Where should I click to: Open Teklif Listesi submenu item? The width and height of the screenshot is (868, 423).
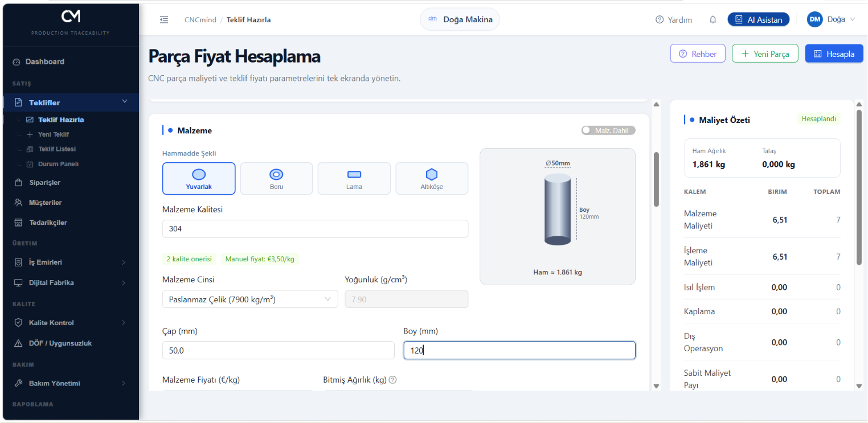pyautogui.click(x=57, y=149)
